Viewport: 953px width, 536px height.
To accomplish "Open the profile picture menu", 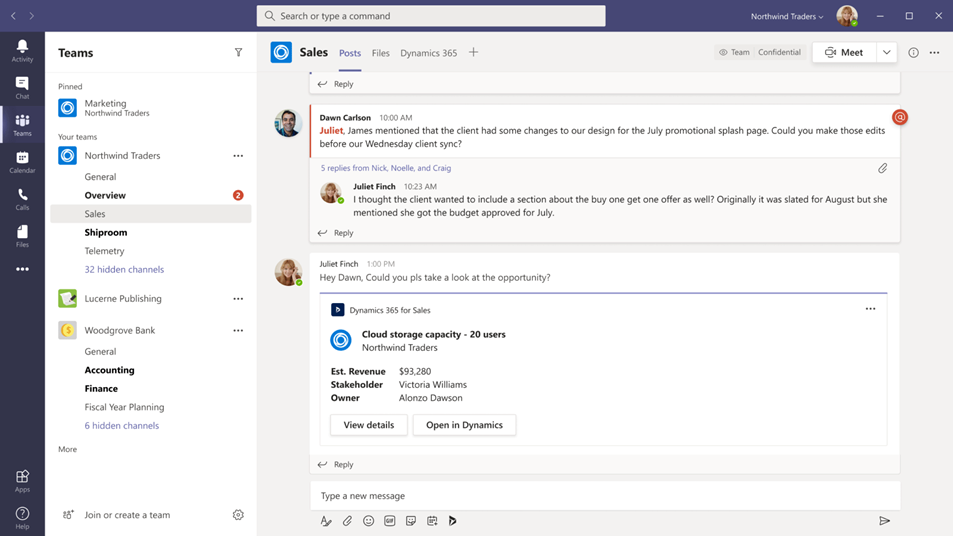I will [847, 16].
